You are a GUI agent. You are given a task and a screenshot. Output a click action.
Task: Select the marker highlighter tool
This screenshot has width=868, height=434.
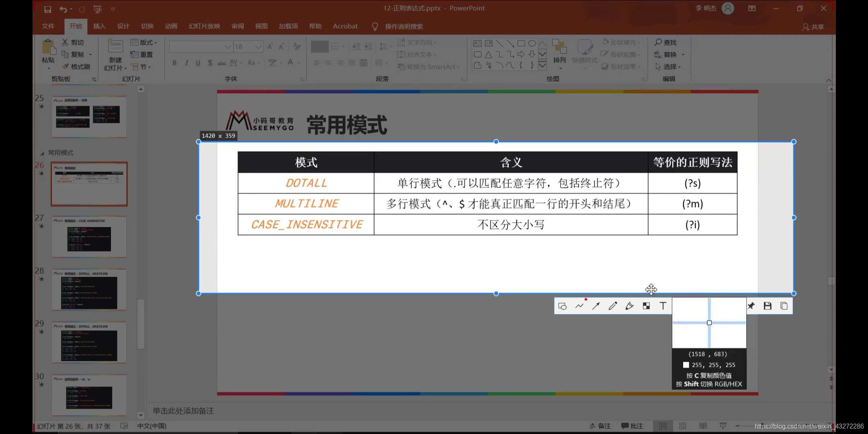pos(630,306)
